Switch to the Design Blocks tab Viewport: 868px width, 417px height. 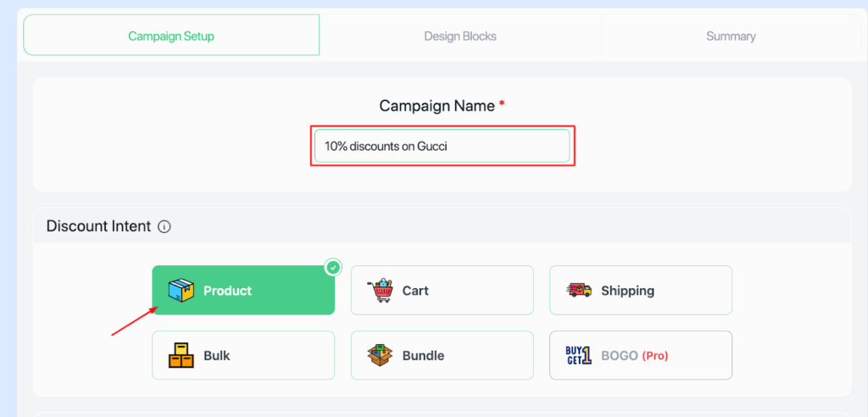coord(460,36)
